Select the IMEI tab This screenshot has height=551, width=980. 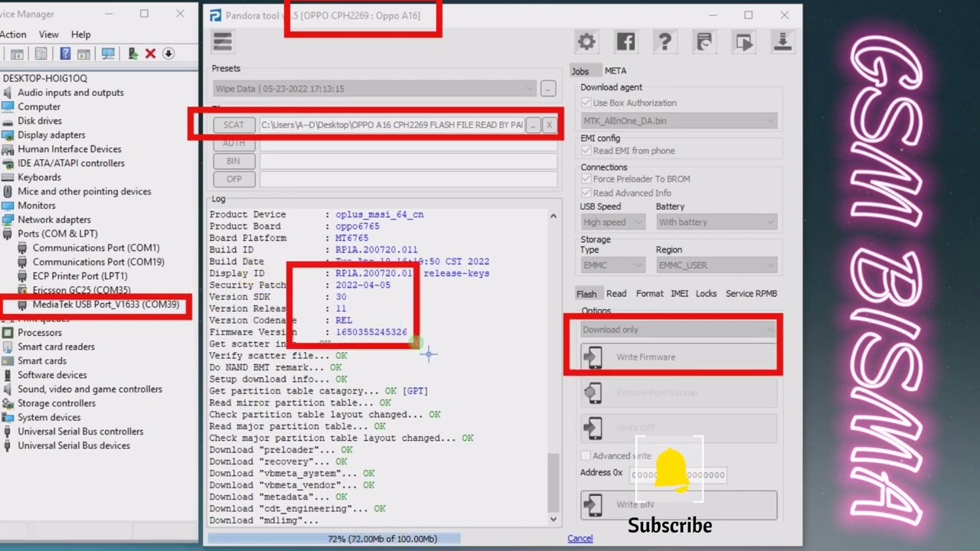680,294
